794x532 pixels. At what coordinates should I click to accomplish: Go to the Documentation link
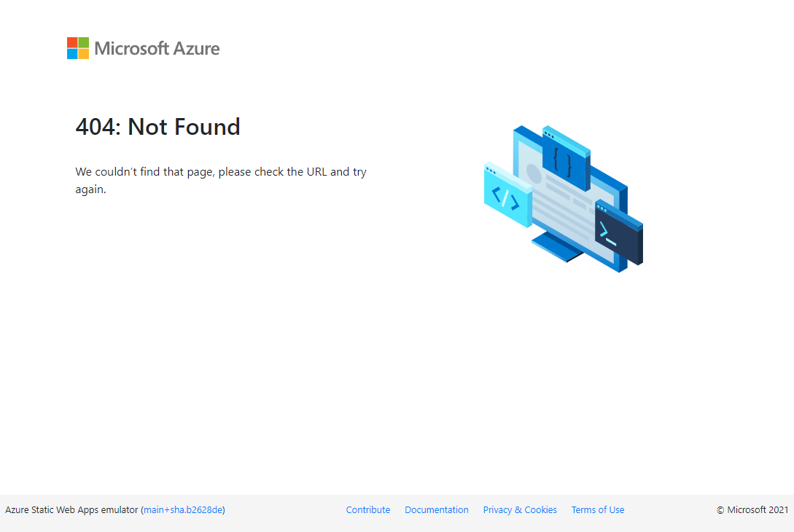(x=437, y=509)
